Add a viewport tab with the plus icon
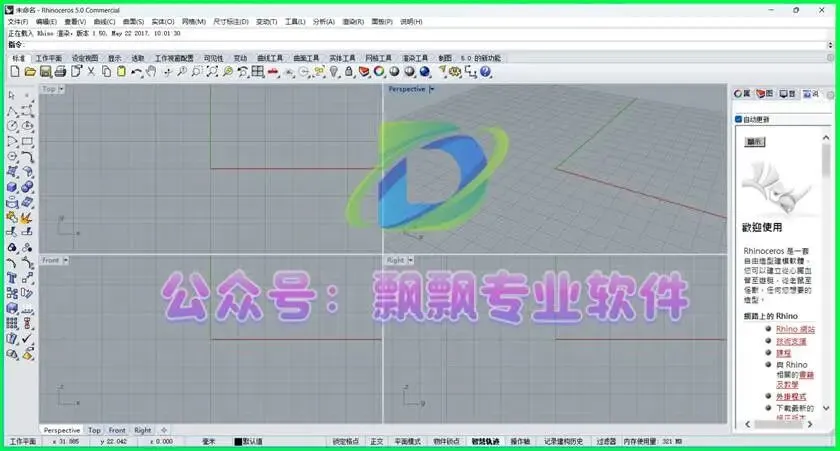Image resolution: width=840 pixels, height=451 pixels. (x=164, y=430)
